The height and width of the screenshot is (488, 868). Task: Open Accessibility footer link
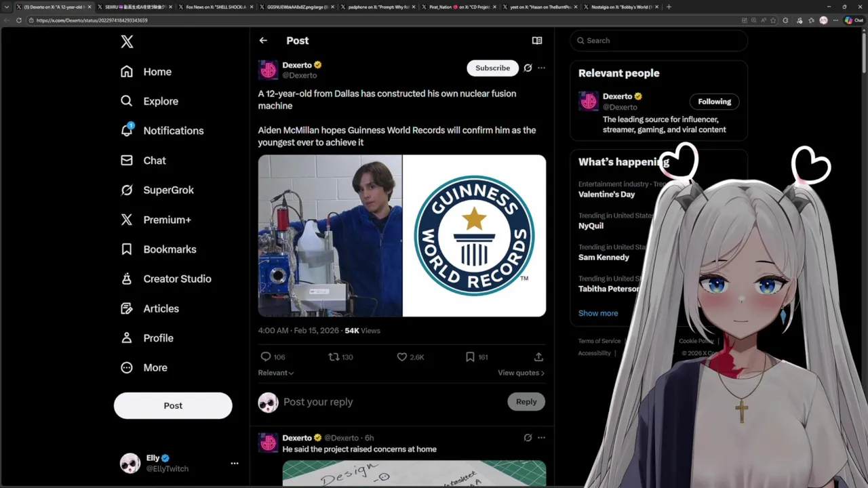click(x=595, y=353)
